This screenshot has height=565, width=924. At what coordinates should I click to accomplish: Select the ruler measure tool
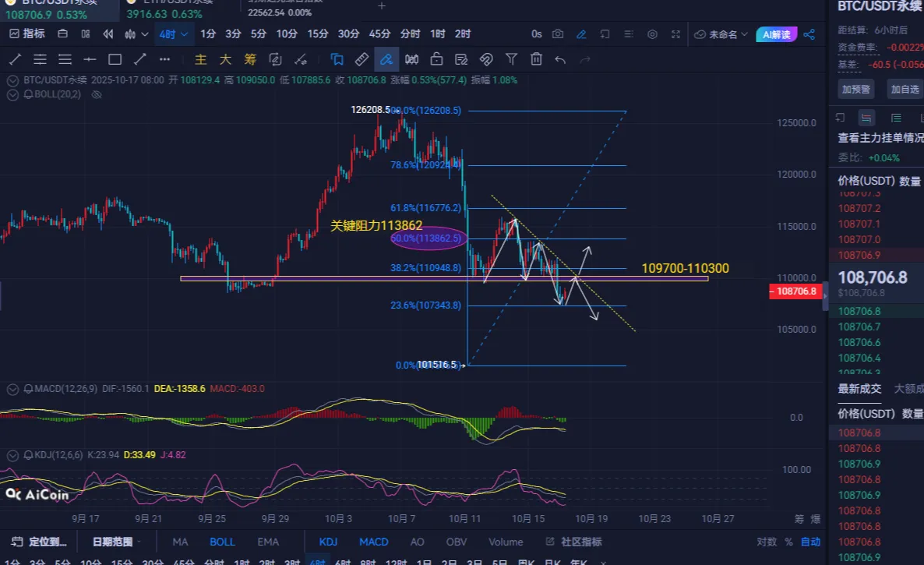pyautogui.click(x=361, y=59)
